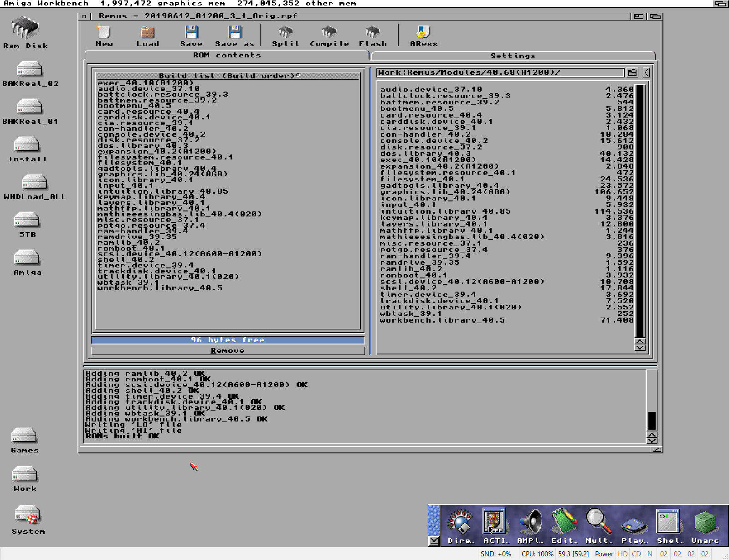Click the Save floppy icon
Screen dimensions: 729x560
(x=191, y=36)
